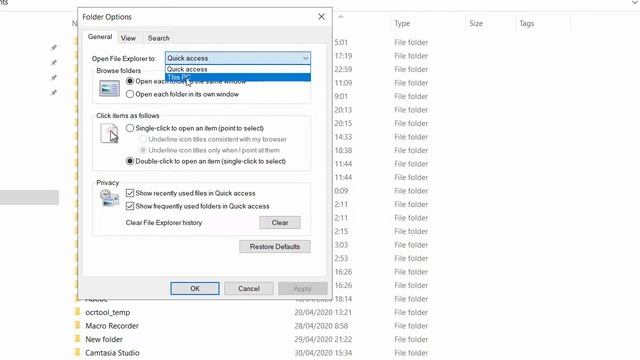
Task: Close the Folder Options dialog
Action: pyautogui.click(x=321, y=17)
